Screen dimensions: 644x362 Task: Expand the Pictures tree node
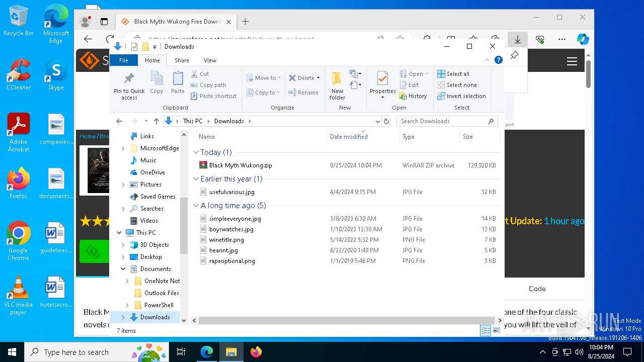123,185
